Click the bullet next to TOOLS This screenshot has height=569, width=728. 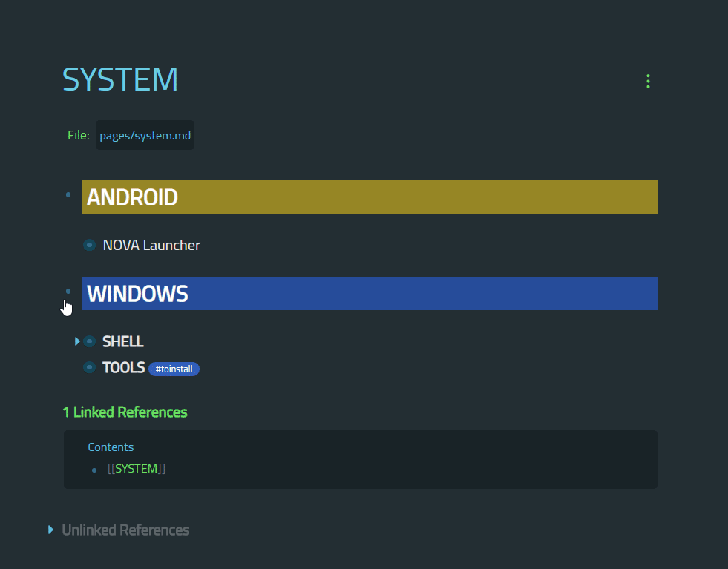click(90, 367)
